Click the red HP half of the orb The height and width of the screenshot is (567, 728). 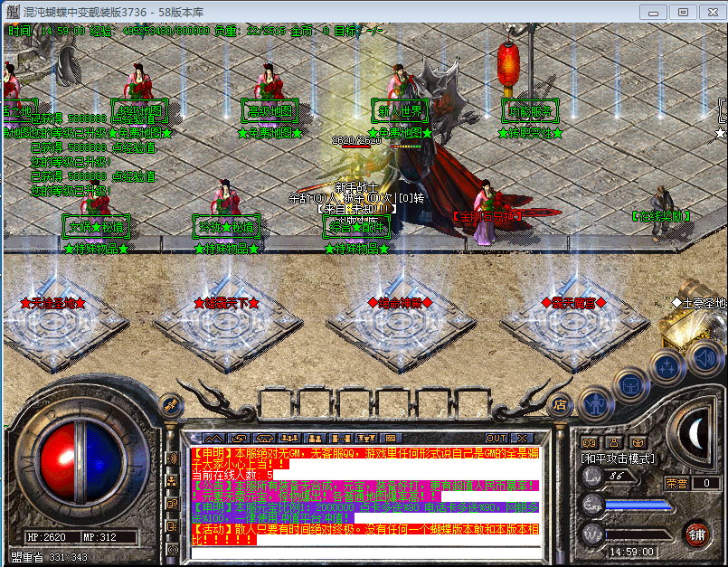[56, 460]
